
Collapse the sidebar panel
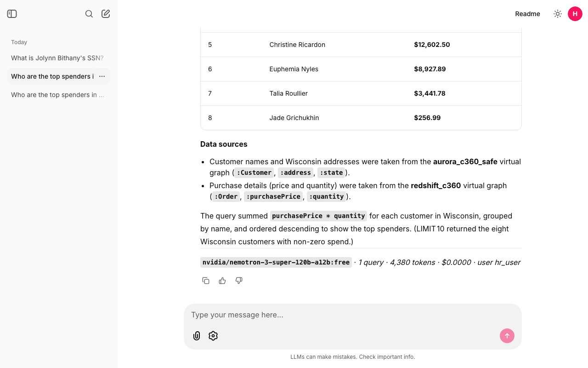pyautogui.click(x=12, y=14)
